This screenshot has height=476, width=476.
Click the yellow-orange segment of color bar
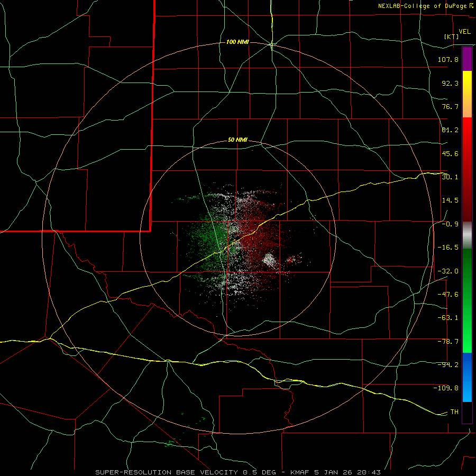pyautogui.click(x=467, y=94)
